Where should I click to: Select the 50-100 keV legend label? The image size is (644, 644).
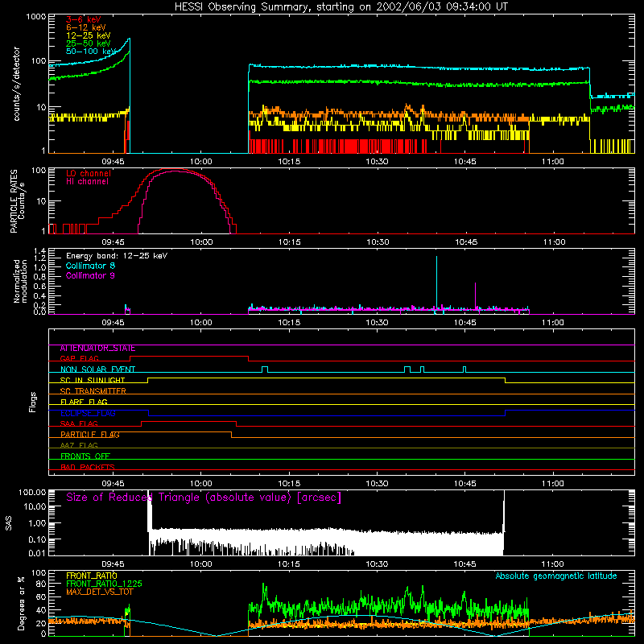point(91,52)
